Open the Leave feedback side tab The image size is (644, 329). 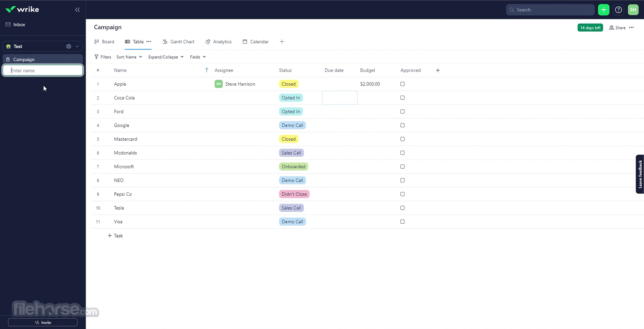[640, 174]
